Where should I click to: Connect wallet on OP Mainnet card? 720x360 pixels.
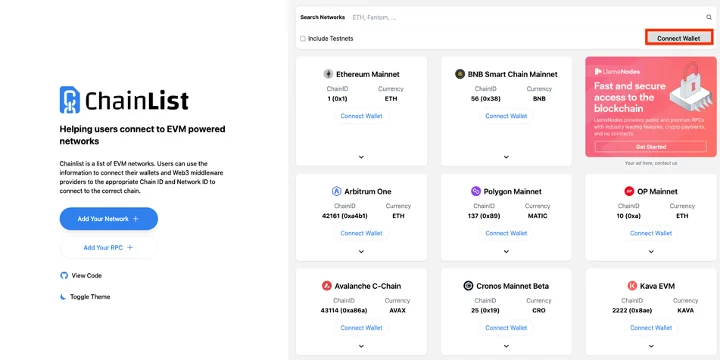click(x=651, y=233)
